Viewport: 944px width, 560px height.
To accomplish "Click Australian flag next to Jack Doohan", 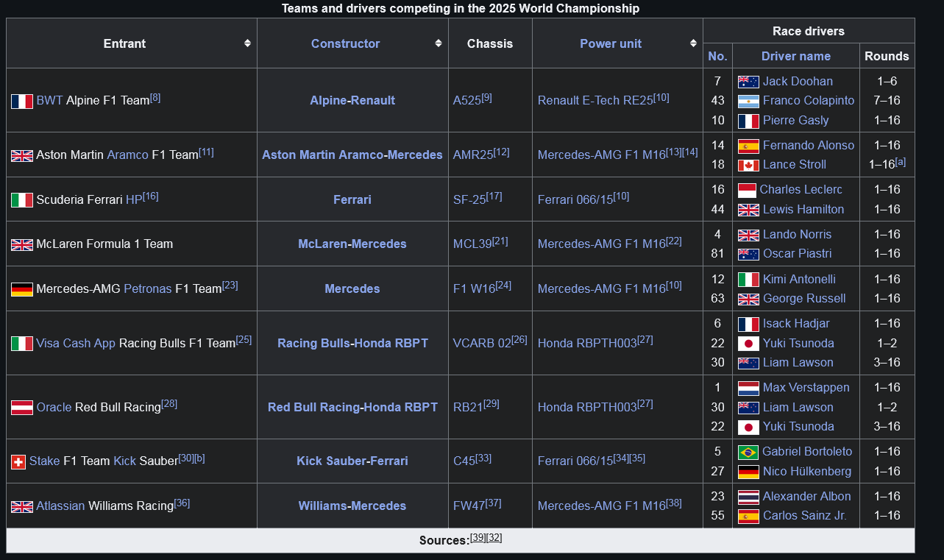I will pyautogui.click(x=748, y=82).
